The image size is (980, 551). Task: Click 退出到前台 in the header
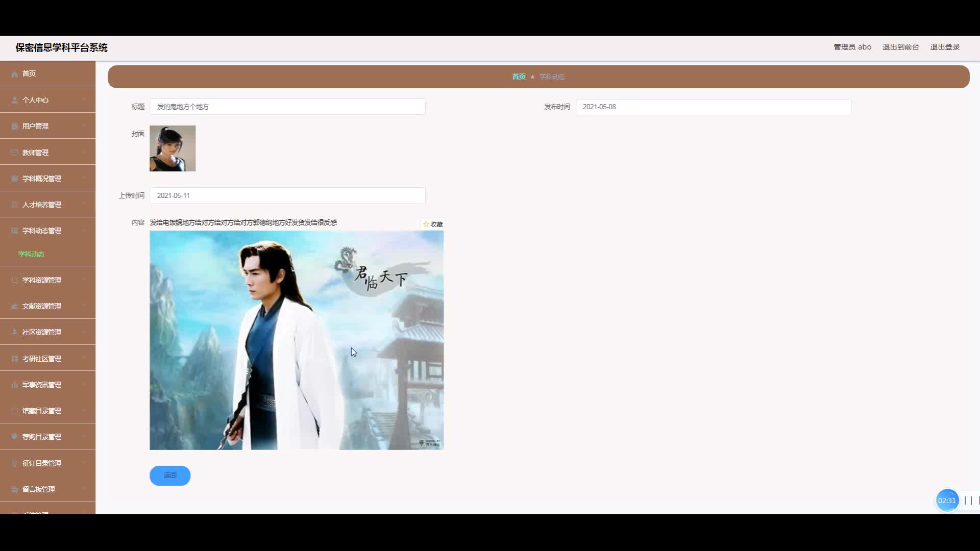click(900, 47)
